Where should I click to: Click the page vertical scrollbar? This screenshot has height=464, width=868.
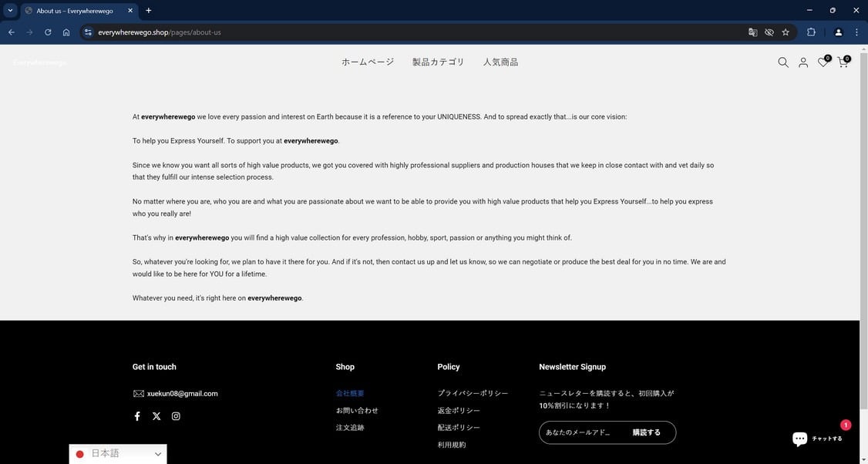(x=863, y=233)
